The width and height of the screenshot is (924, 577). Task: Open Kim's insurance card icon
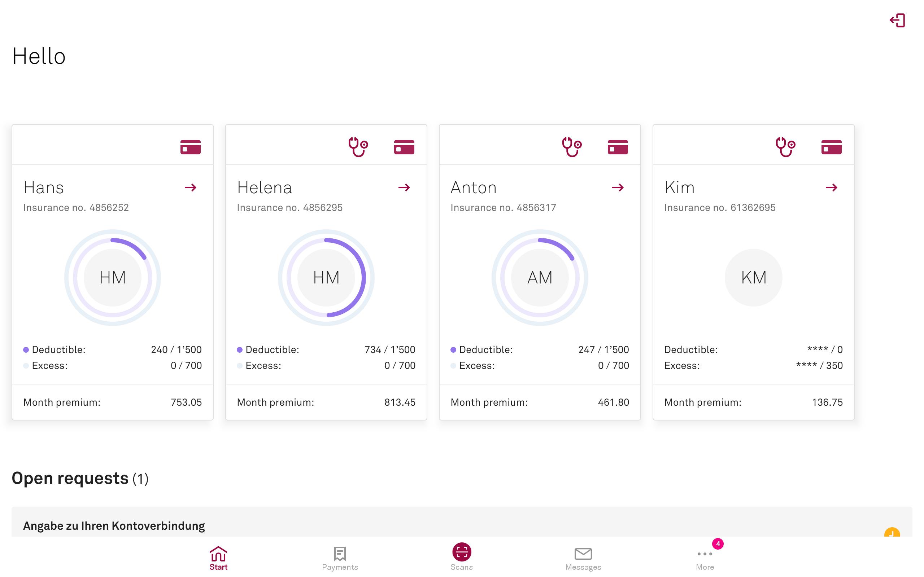click(x=831, y=147)
